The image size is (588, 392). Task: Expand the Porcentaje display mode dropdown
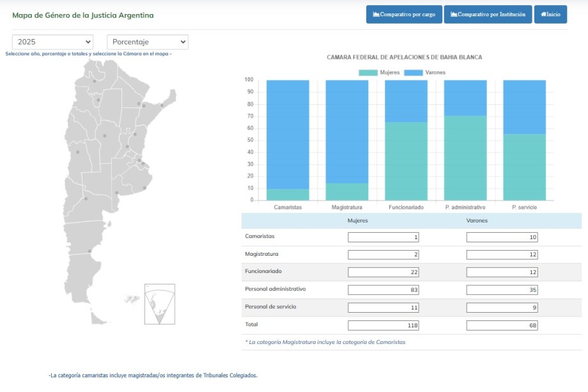[147, 42]
